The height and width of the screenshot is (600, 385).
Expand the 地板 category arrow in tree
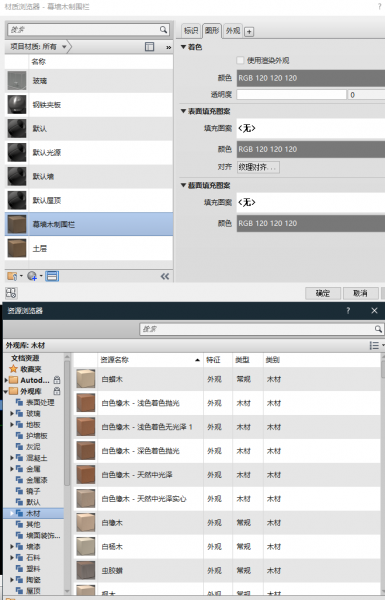click(12, 424)
